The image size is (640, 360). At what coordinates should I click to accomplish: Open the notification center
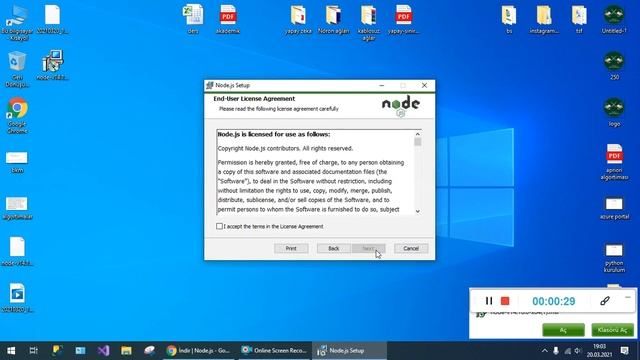tap(624, 351)
